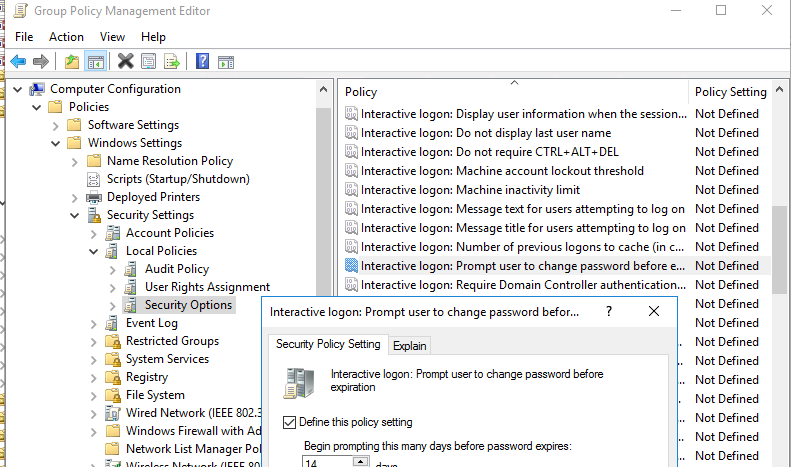The image size is (791, 467).
Task: Uncheck Define this policy setting
Action: click(289, 422)
